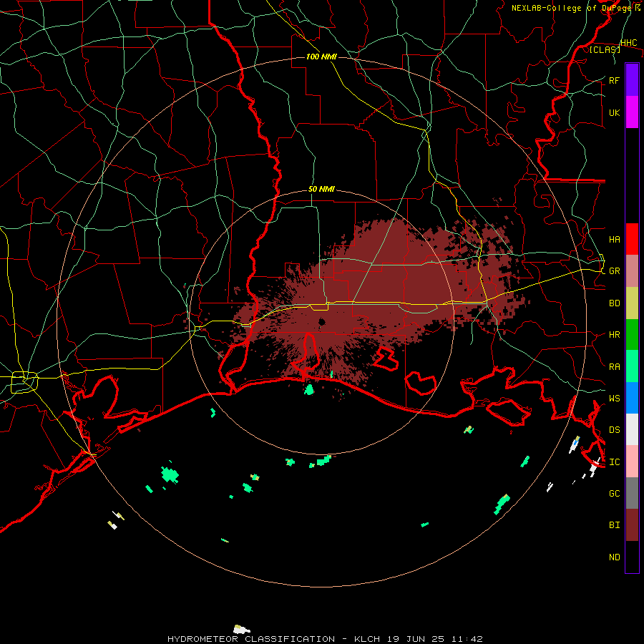Click the white DS legend swatch
This screenshot has width=644, height=644.
[632, 429]
